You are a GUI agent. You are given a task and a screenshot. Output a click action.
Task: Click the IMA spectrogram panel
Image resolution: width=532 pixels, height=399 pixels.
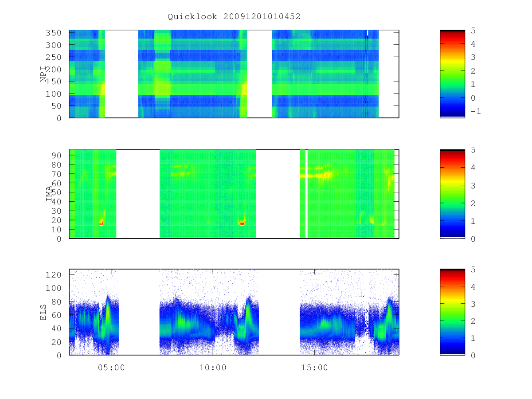click(x=234, y=194)
